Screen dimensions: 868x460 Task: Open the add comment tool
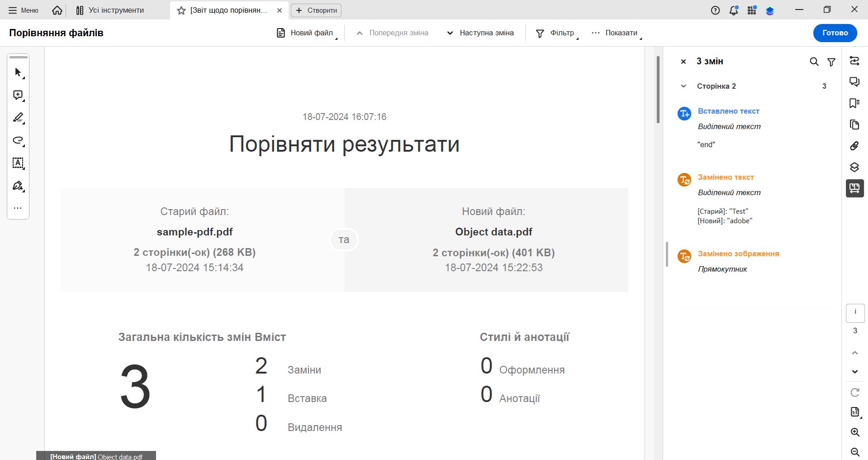18,95
